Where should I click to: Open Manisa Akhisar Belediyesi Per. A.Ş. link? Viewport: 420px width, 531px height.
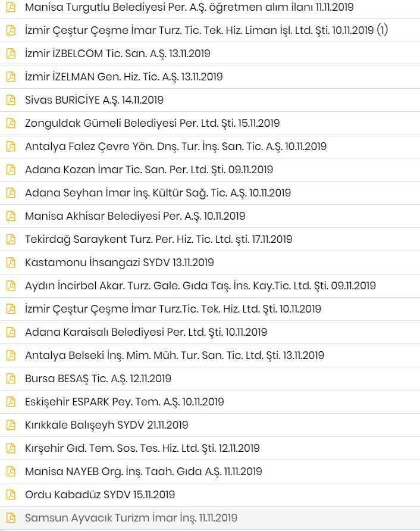(x=135, y=216)
